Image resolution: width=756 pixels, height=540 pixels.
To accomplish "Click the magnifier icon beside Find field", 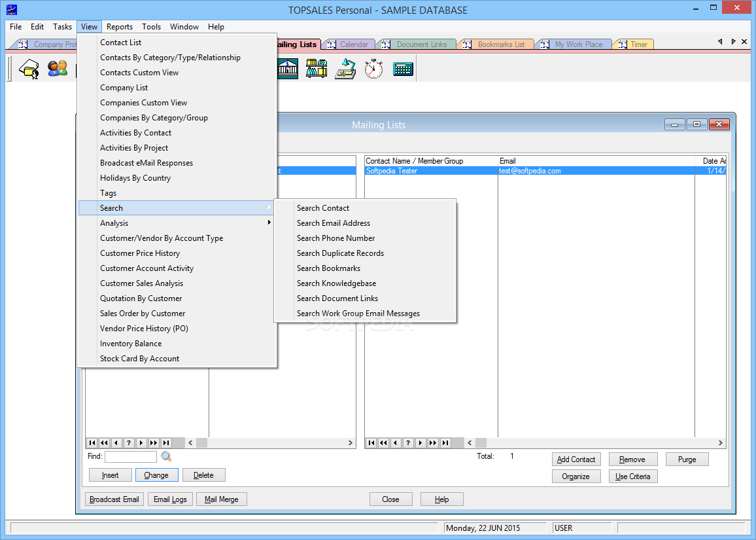I will (x=166, y=456).
